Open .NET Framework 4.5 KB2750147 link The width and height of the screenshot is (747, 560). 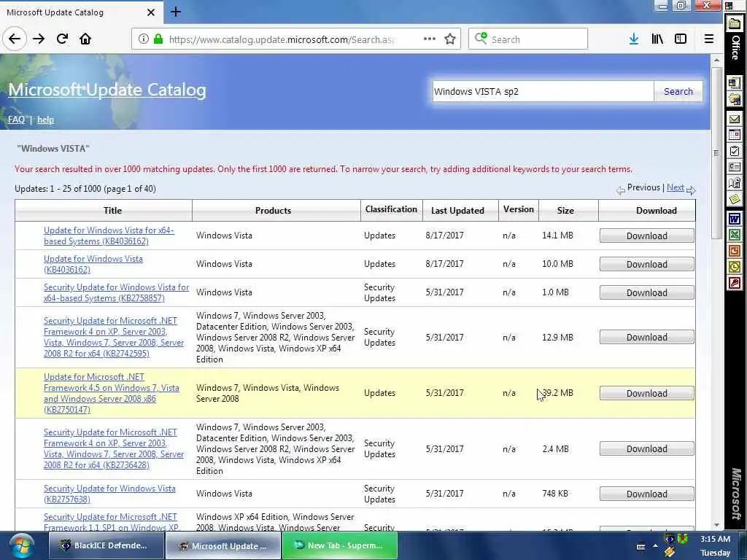[112, 393]
